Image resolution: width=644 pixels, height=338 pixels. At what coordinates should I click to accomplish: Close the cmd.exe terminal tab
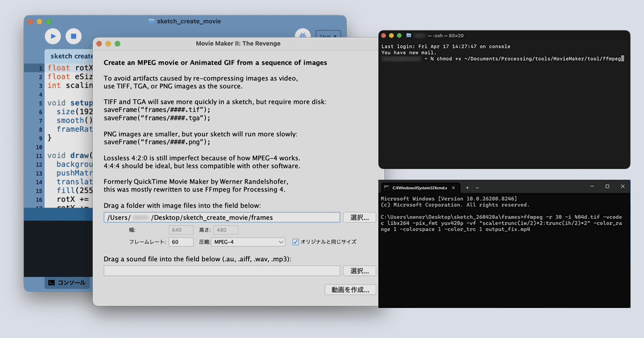coord(453,187)
